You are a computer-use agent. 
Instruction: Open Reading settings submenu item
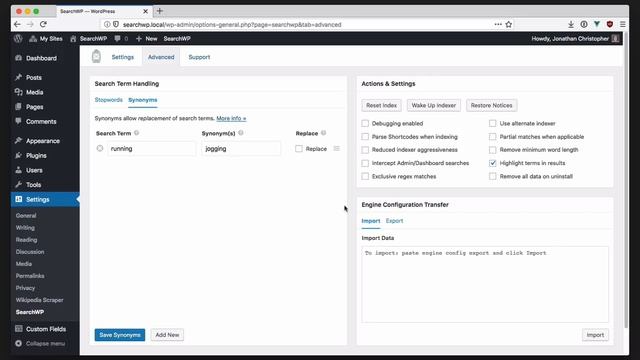pyautogui.click(x=26, y=240)
